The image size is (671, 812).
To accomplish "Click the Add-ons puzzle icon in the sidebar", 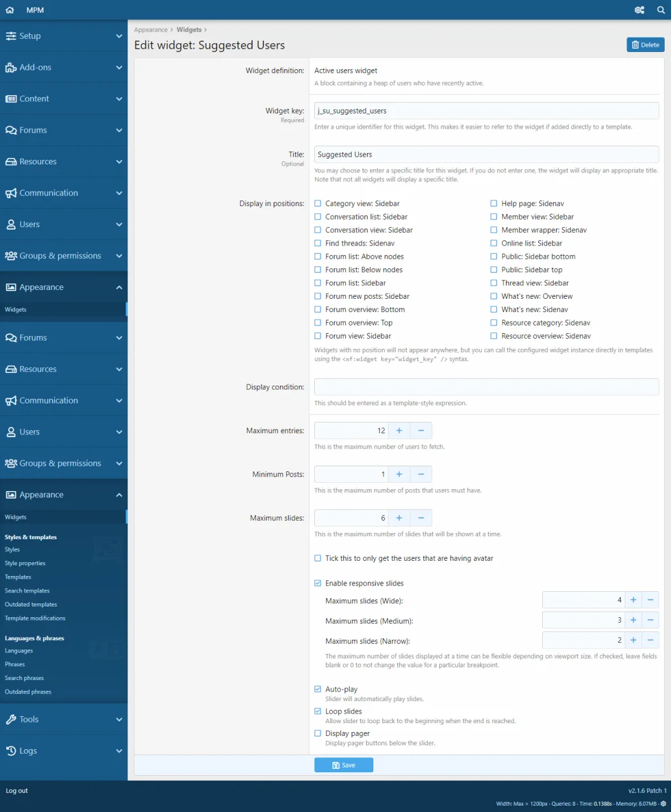I will click(11, 67).
